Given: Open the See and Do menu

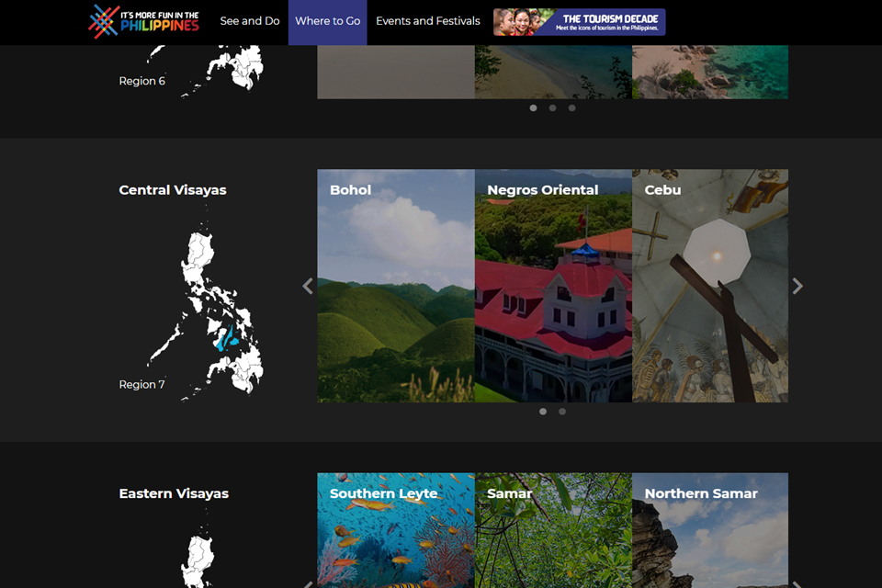Looking at the screenshot, I should click(250, 21).
